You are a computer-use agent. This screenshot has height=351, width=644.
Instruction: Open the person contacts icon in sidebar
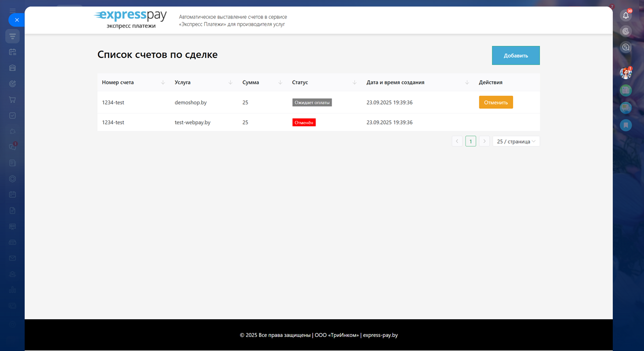(13, 274)
